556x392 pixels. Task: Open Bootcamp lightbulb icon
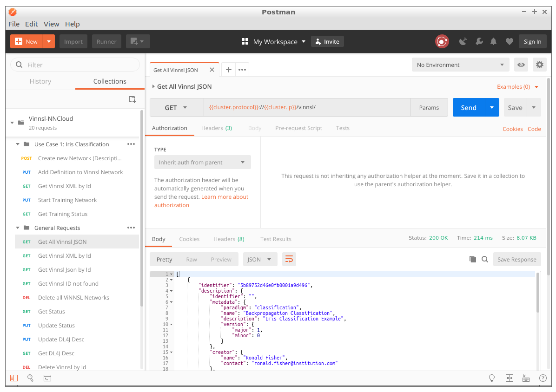(492, 378)
